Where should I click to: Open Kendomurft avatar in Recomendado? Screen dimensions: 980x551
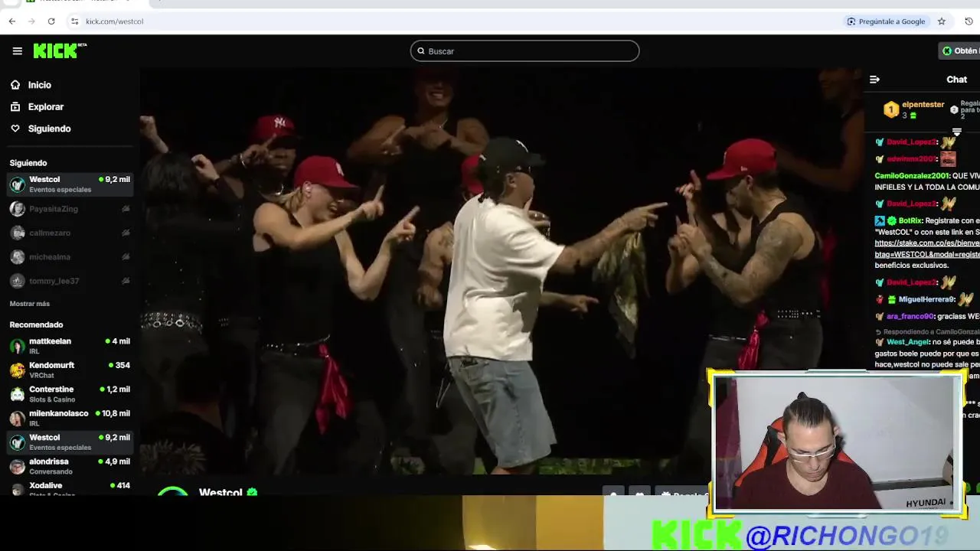[x=17, y=370]
